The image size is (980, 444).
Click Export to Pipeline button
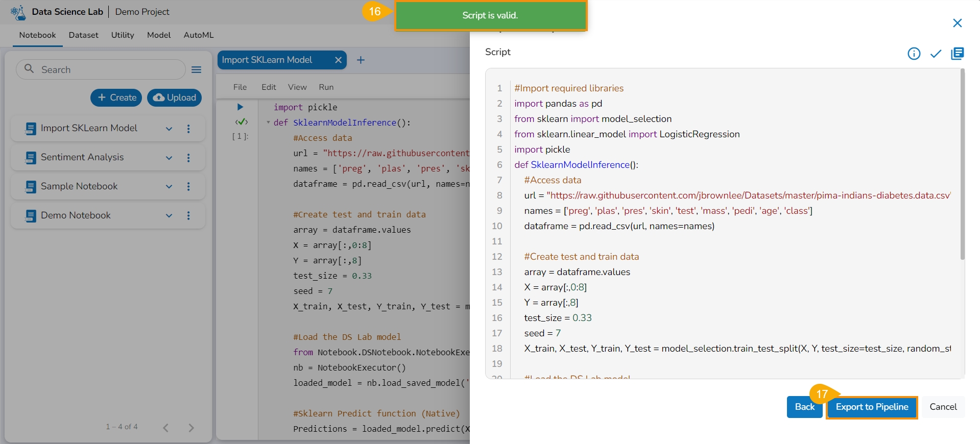point(871,407)
